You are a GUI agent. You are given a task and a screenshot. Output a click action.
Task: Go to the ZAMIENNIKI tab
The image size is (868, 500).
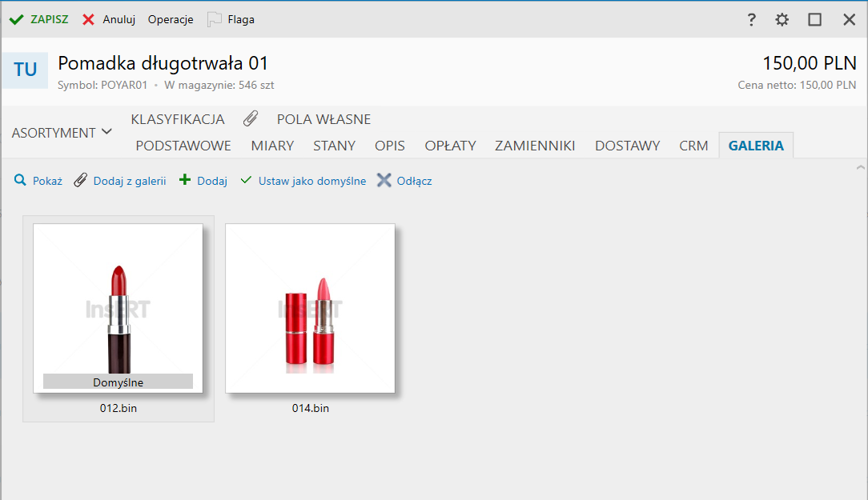(x=535, y=146)
